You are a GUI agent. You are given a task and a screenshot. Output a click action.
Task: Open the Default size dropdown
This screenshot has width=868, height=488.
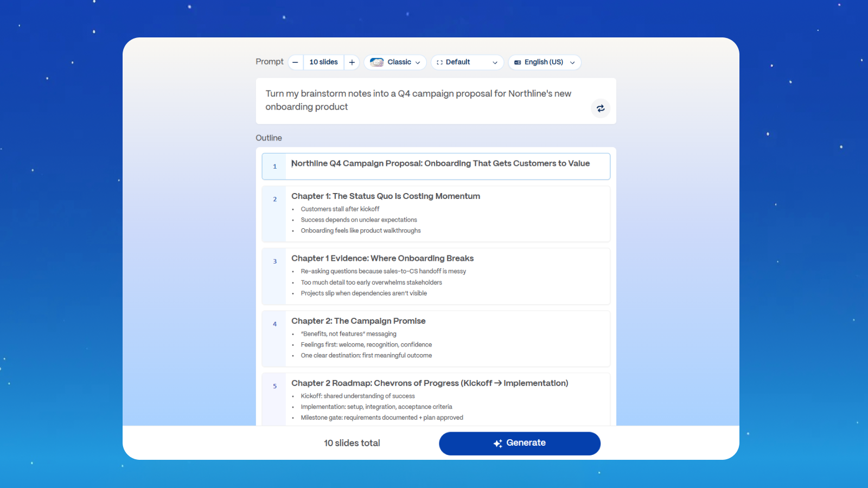[467, 62]
